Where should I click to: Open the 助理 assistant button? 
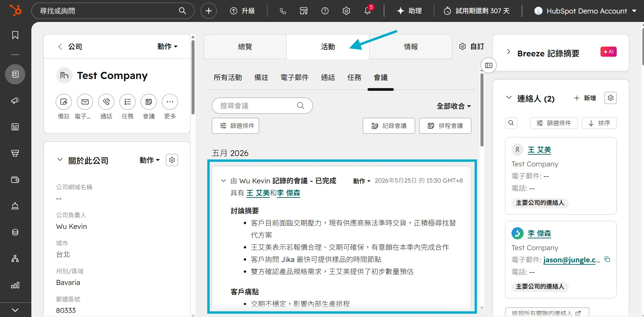point(409,11)
